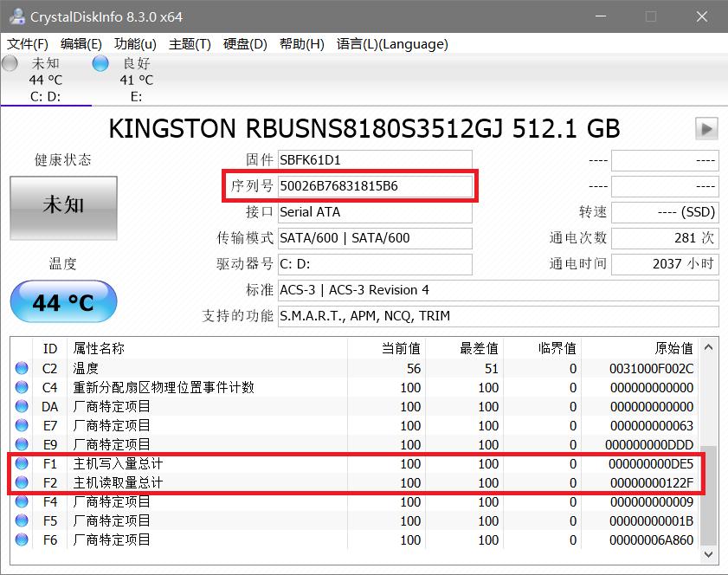This screenshot has height=575, width=728.
Task: Open the 文件(F) menu
Action: [28, 44]
